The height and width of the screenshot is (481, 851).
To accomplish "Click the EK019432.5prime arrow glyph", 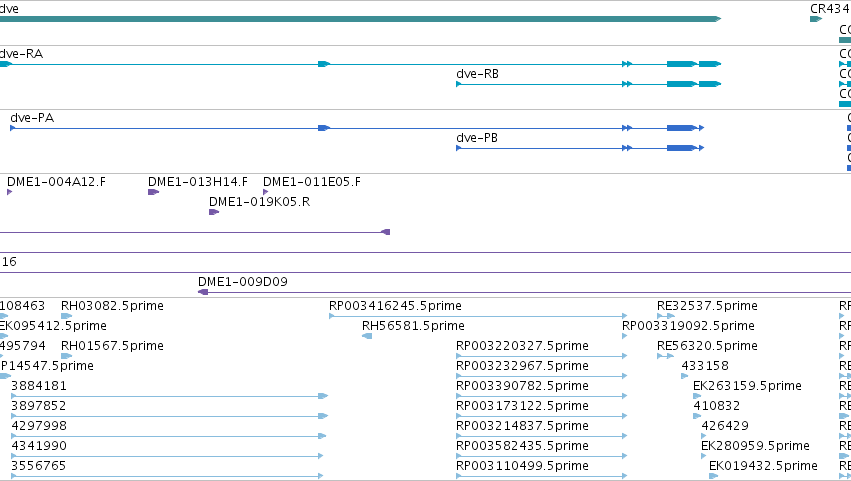I will tap(713, 476).
